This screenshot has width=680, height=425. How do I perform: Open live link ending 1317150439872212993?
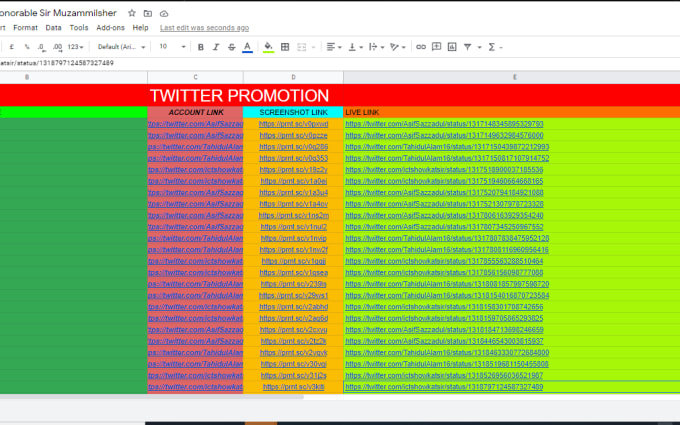(x=447, y=147)
